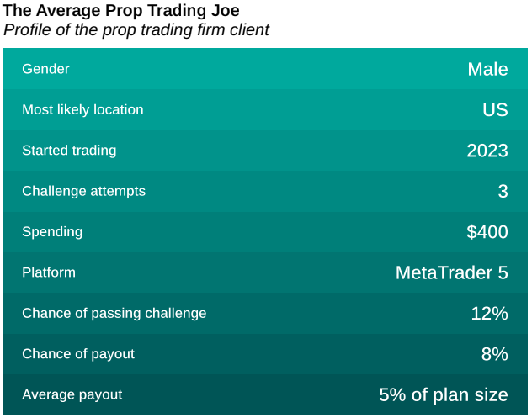This screenshot has width=532, height=418.
Task: Select the 'Platform' row label
Action: click(49, 272)
